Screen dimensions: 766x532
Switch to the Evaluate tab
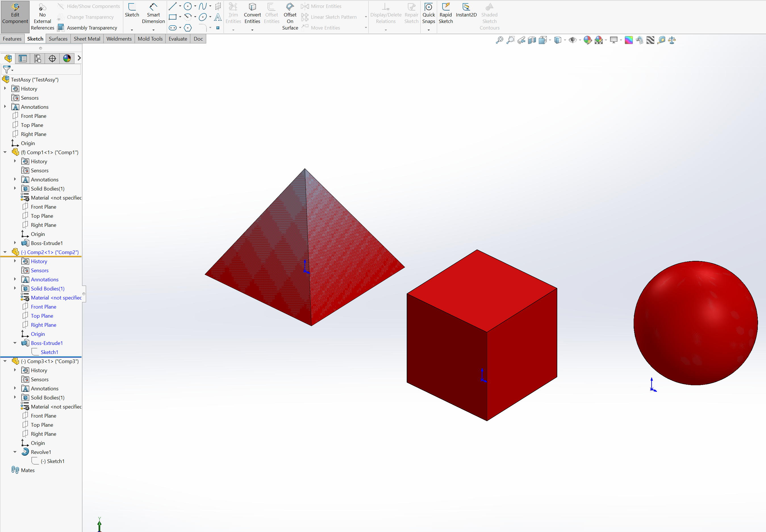pos(178,39)
